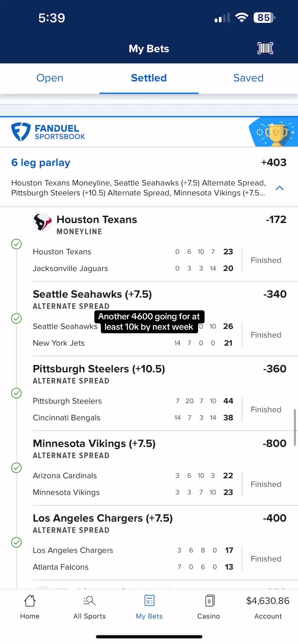Collapse the 6 leg parlay details chevron
298x644 pixels.
[280, 188]
